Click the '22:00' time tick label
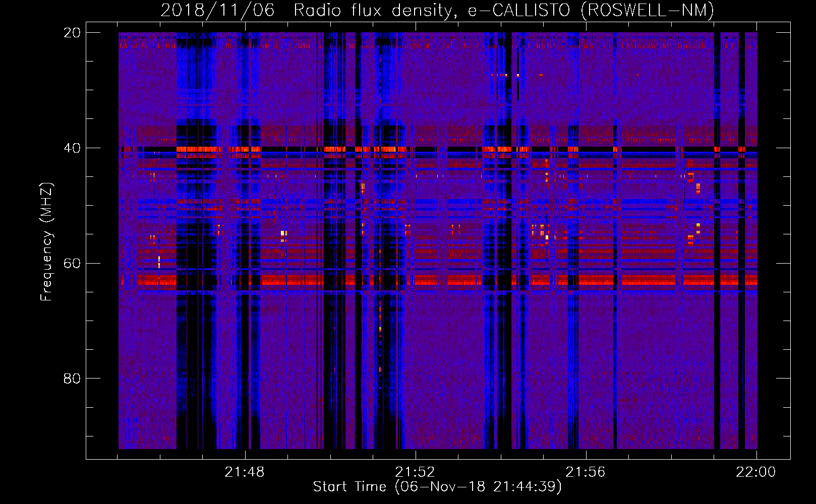This screenshot has height=504, width=816. (756, 472)
